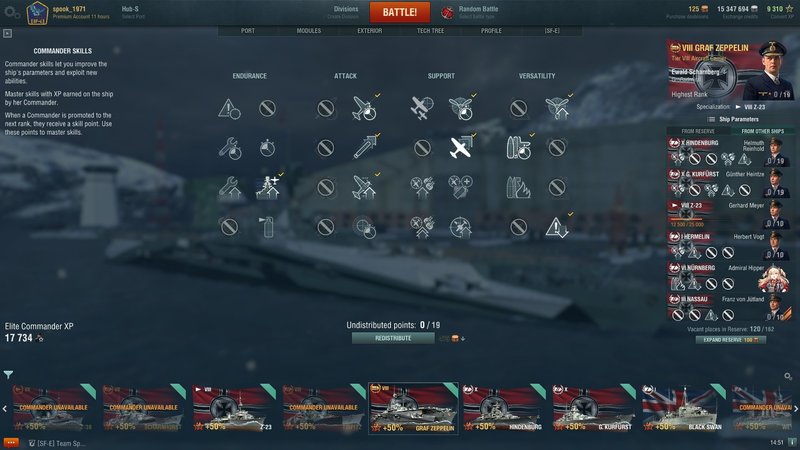
Task: Click the twin shells with fire skill
Action: [518, 187]
